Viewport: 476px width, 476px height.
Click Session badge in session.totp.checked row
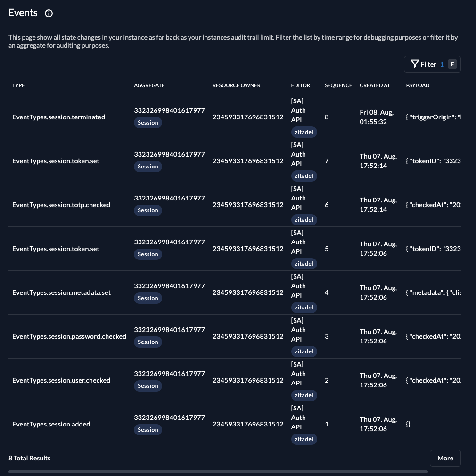pos(148,210)
